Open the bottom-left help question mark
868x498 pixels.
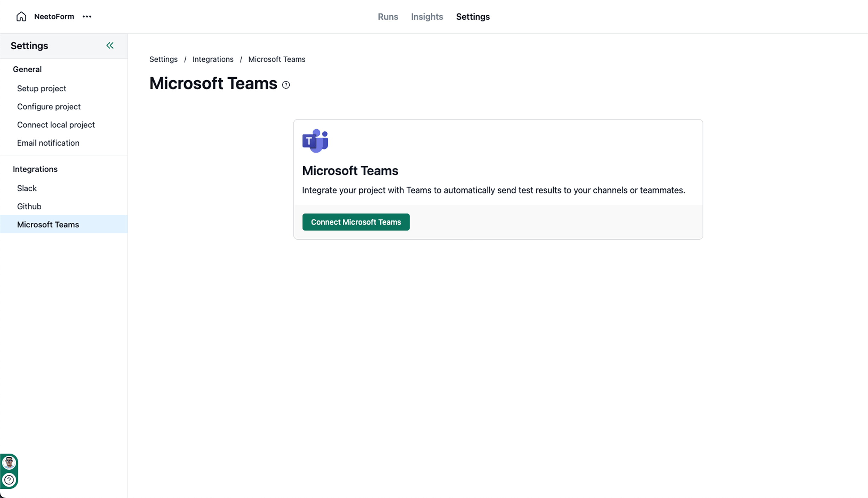[9, 480]
